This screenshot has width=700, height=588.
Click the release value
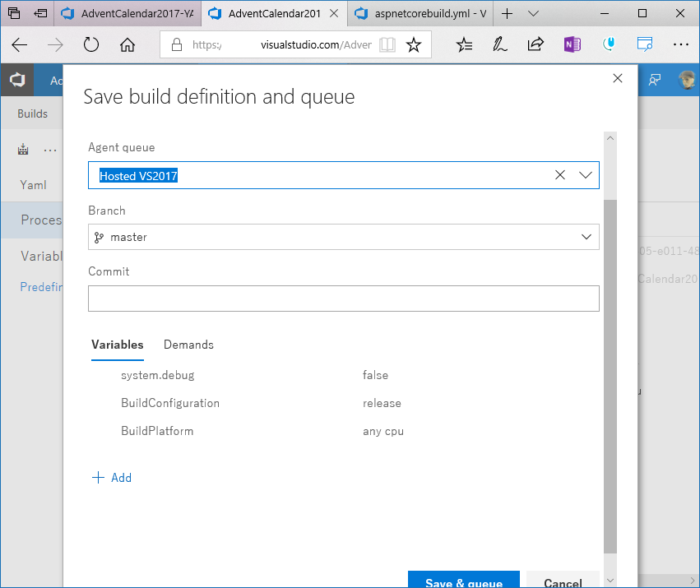coord(382,403)
